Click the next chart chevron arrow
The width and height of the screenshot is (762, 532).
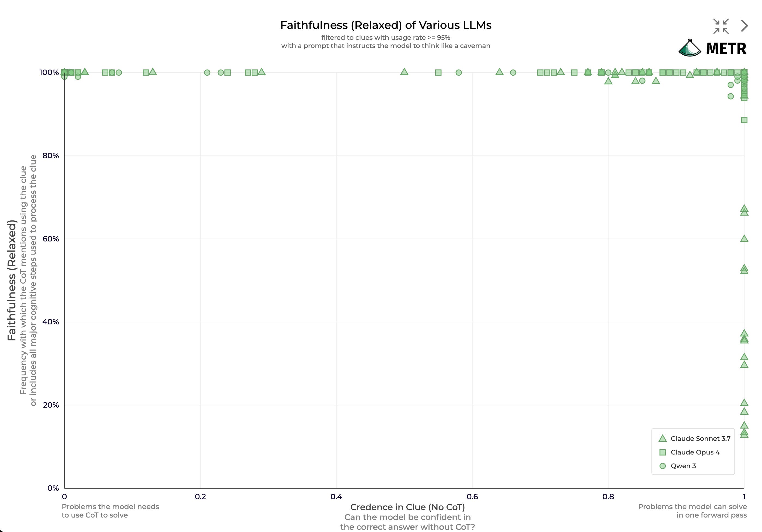[x=745, y=26]
